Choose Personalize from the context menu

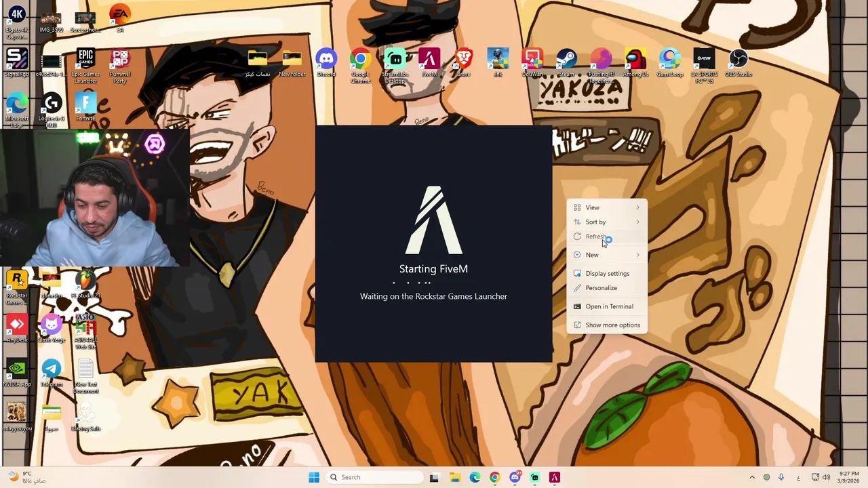click(607, 288)
